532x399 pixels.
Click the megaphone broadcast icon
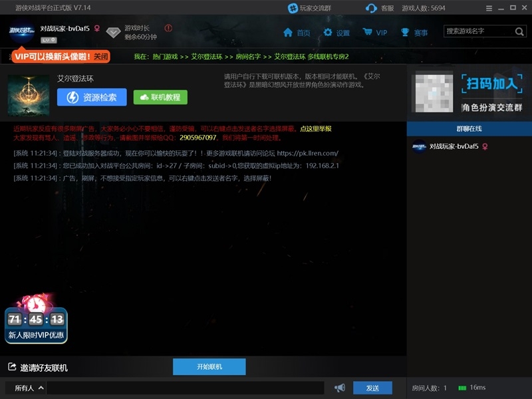tap(340, 388)
